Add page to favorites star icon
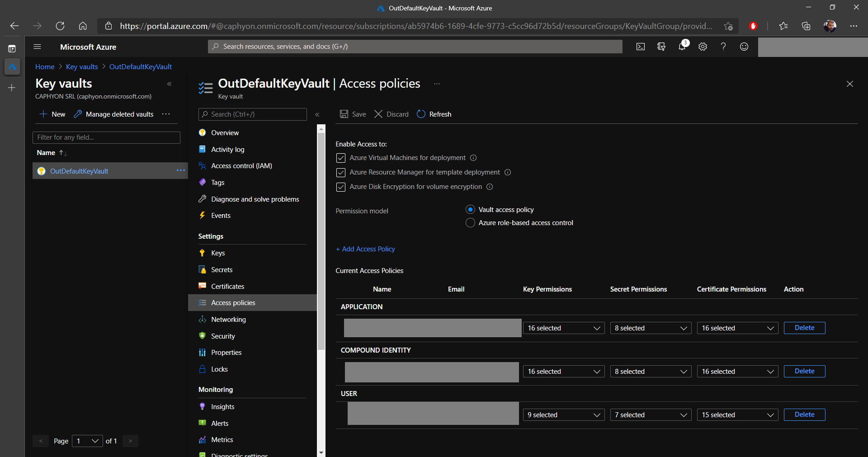868x457 pixels. coord(728,26)
